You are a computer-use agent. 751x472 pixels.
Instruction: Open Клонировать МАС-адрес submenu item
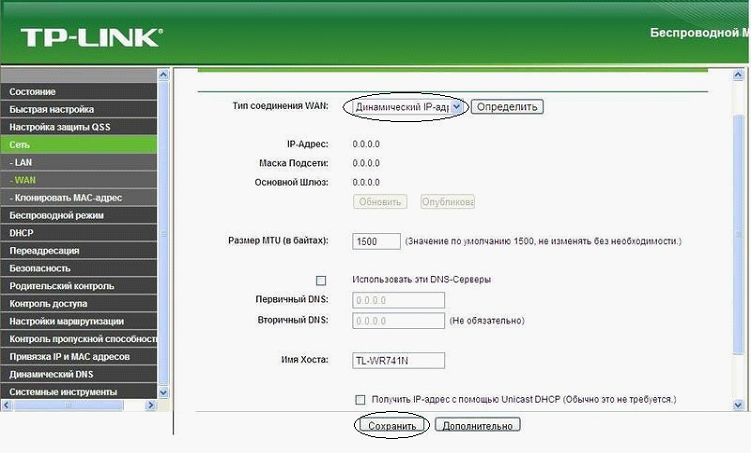coord(79,197)
